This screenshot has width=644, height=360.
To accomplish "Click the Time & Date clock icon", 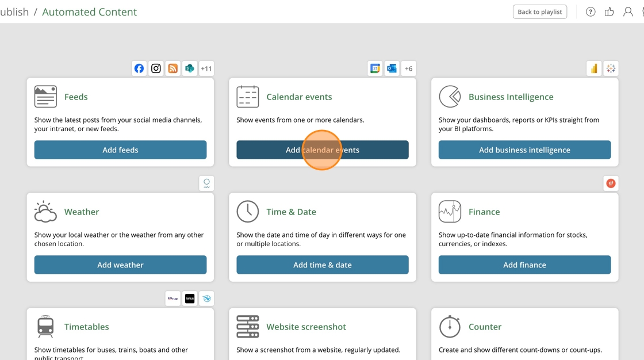I will [248, 212].
